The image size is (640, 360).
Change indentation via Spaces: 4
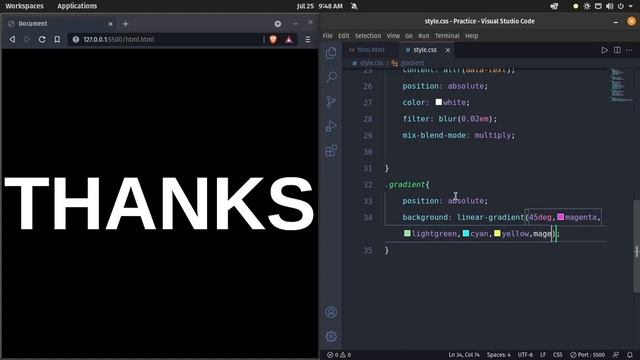(x=498, y=355)
